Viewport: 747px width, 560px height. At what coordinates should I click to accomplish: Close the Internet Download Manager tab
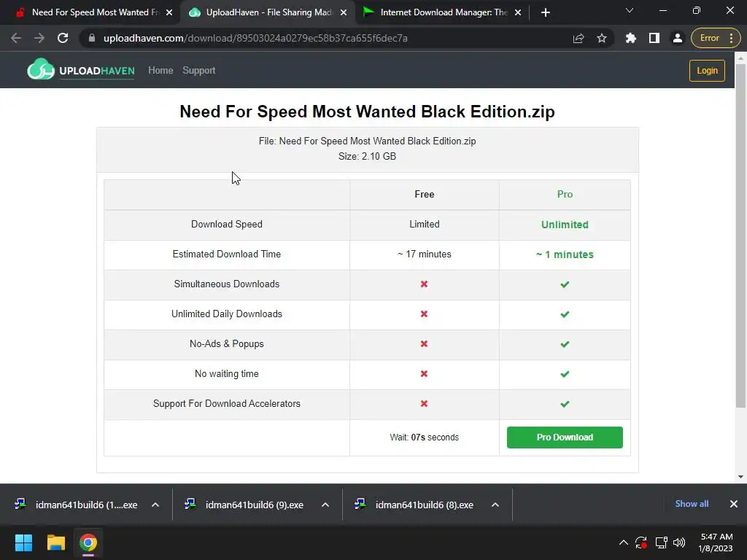tap(518, 12)
